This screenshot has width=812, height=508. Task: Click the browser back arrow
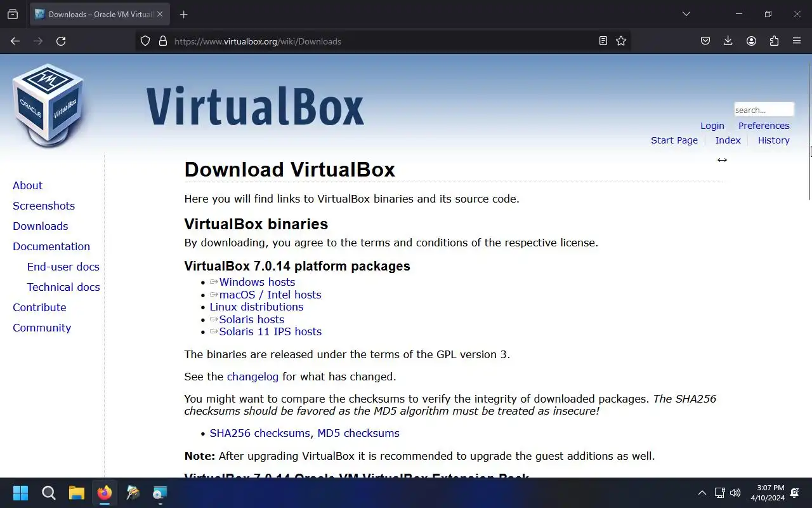[15, 41]
